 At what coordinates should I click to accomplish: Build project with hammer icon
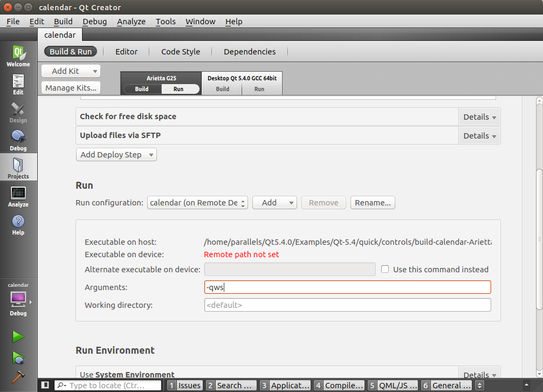pyautogui.click(x=18, y=377)
